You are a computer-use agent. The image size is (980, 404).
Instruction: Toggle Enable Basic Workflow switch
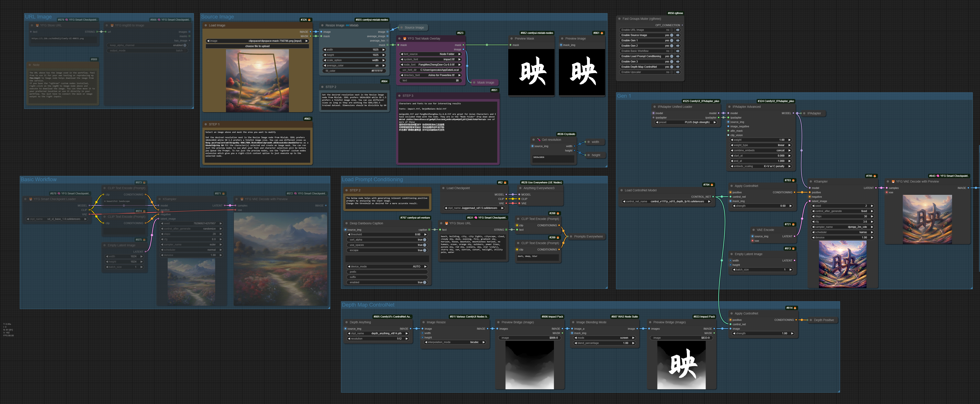click(672, 51)
